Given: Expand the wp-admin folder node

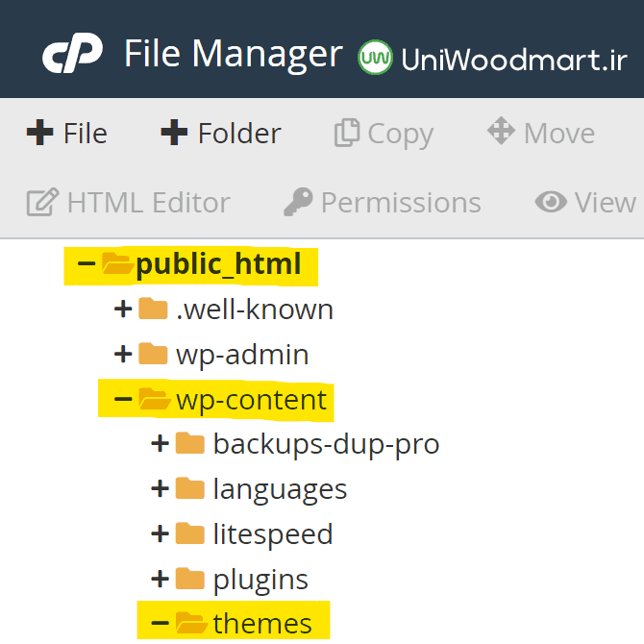Looking at the screenshot, I should (x=123, y=354).
